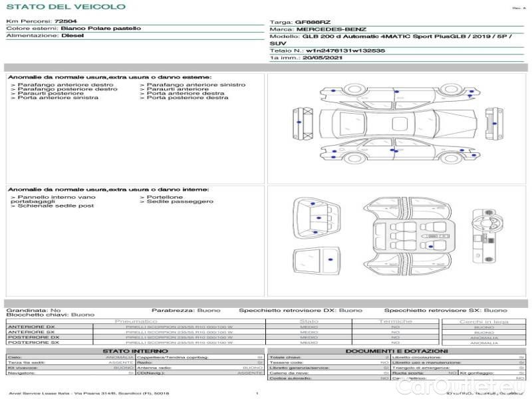
Task: Click first registration date '20/05/2021'
Action: 323,58
